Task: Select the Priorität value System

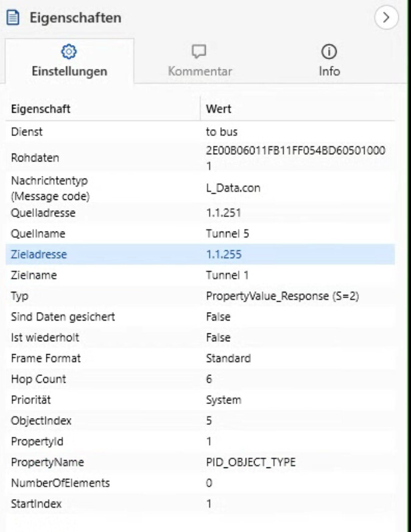Action: pos(223,400)
